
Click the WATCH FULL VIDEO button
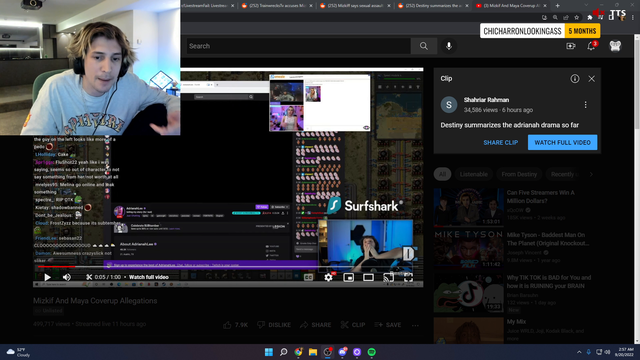click(x=562, y=142)
